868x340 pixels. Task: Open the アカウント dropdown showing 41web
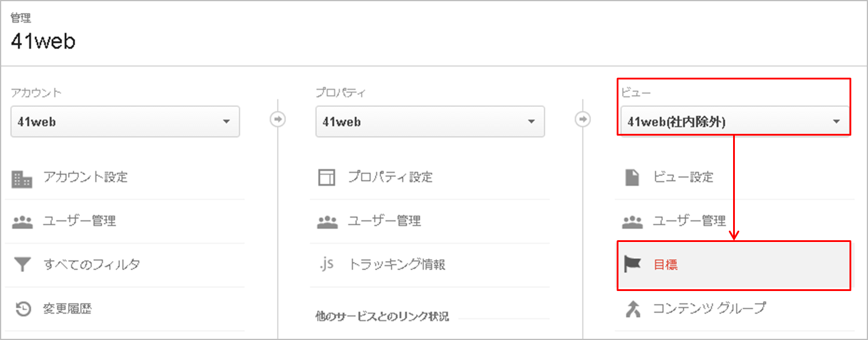point(125,122)
